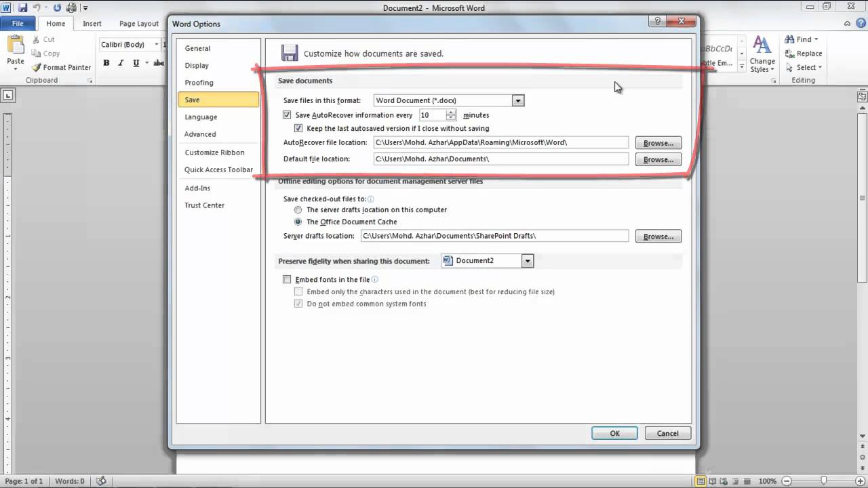Click the Redo circular arrow icon
The height and width of the screenshot is (488, 868).
pyautogui.click(x=57, y=8)
